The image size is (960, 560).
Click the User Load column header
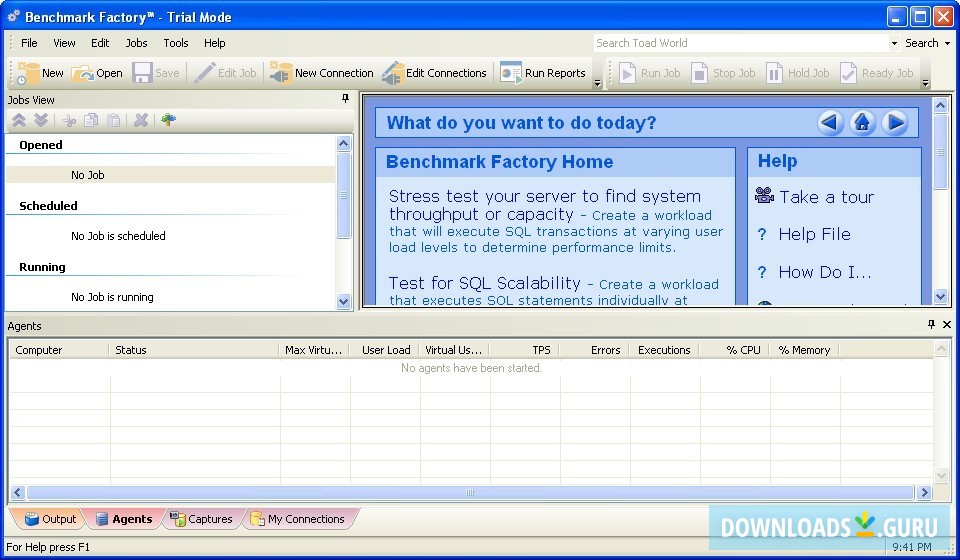click(x=386, y=350)
